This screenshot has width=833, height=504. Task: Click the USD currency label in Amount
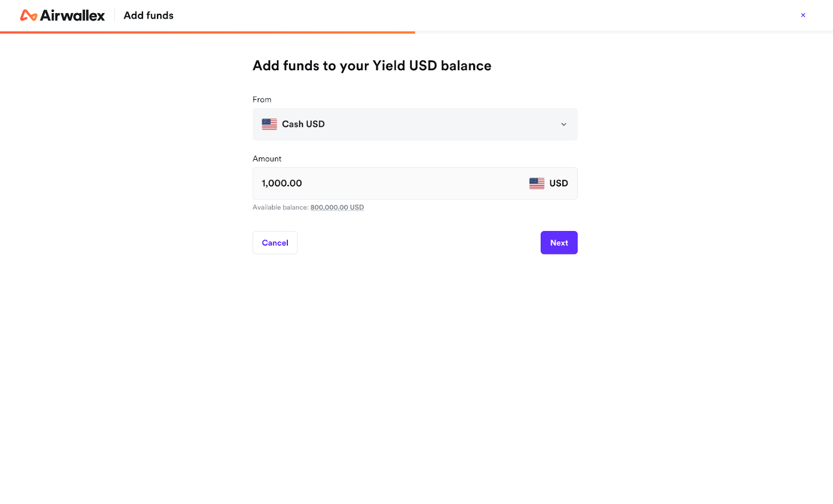(558, 183)
